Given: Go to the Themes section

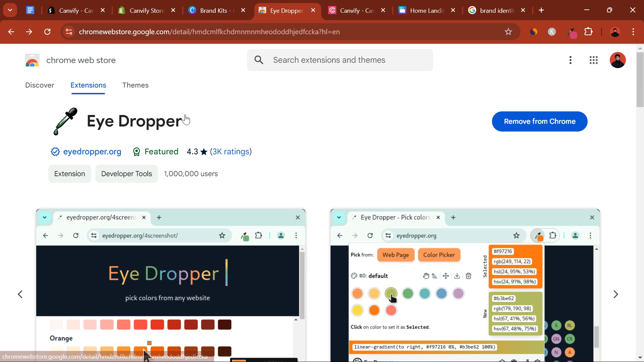Looking at the screenshot, I should (x=136, y=85).
